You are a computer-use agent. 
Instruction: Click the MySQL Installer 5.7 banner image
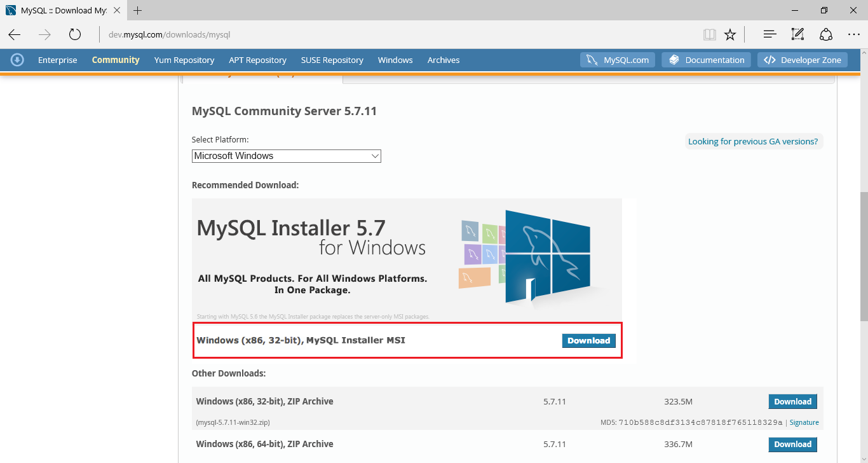(407, 260)
